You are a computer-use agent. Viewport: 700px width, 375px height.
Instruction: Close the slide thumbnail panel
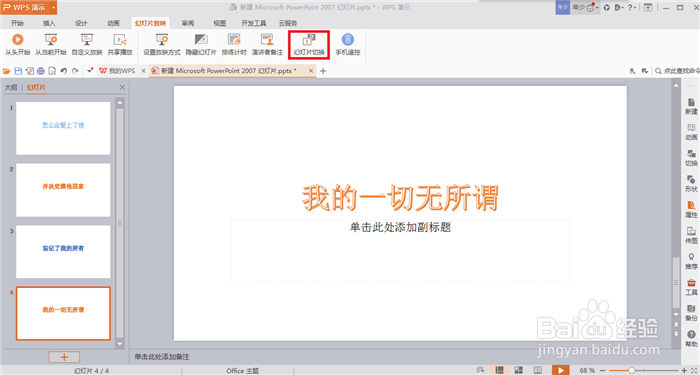click(122, 88)
